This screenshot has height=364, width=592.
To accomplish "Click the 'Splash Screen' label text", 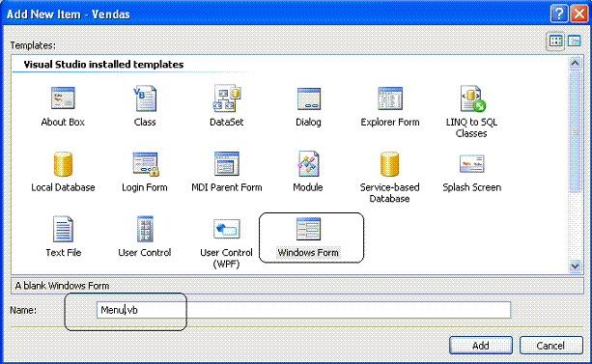I will click(x=472, y=187).
